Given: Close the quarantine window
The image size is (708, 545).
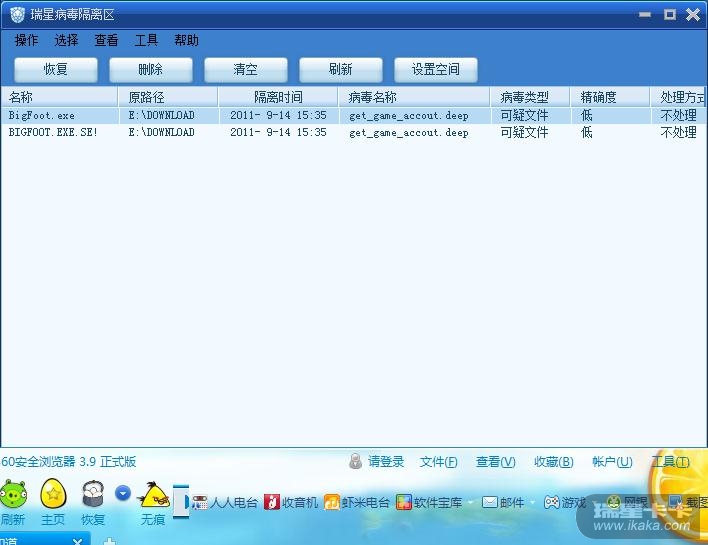Looking at the screenshot, I should (693, 14).
